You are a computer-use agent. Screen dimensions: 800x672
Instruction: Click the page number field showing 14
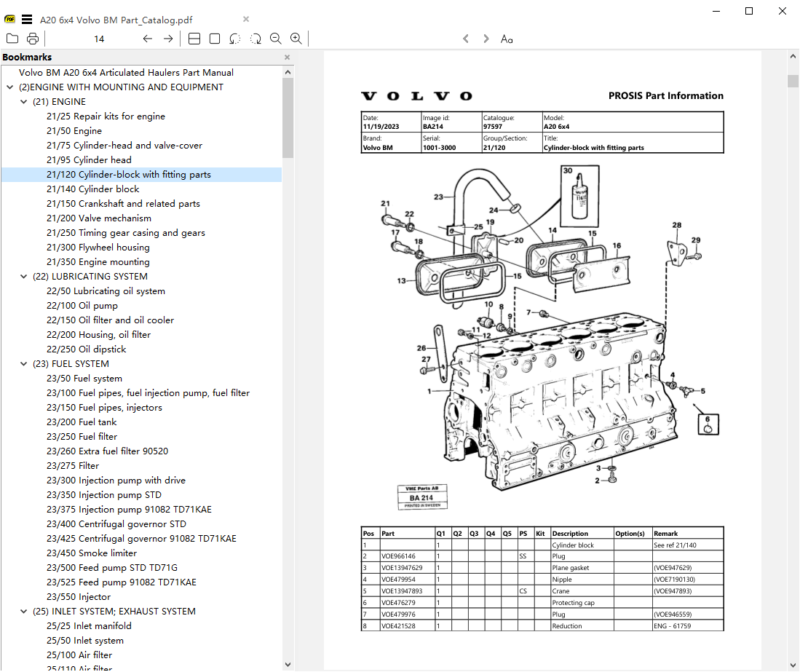99,39
